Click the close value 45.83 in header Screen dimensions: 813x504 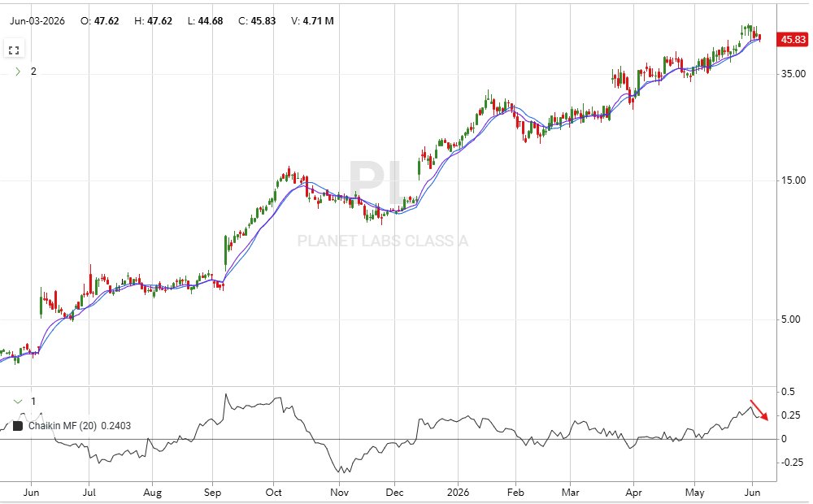point(263,21)
